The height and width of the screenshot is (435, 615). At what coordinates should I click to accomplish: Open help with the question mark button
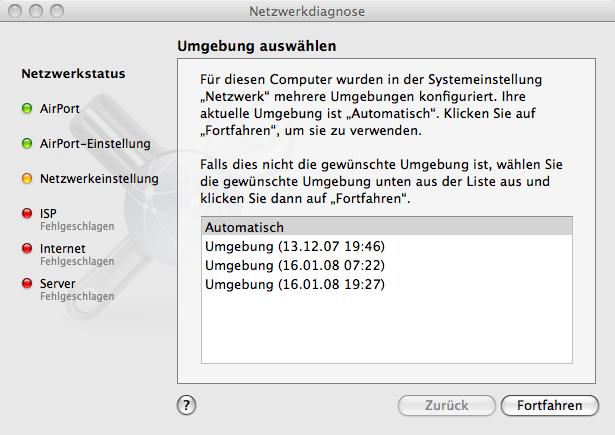186,405
